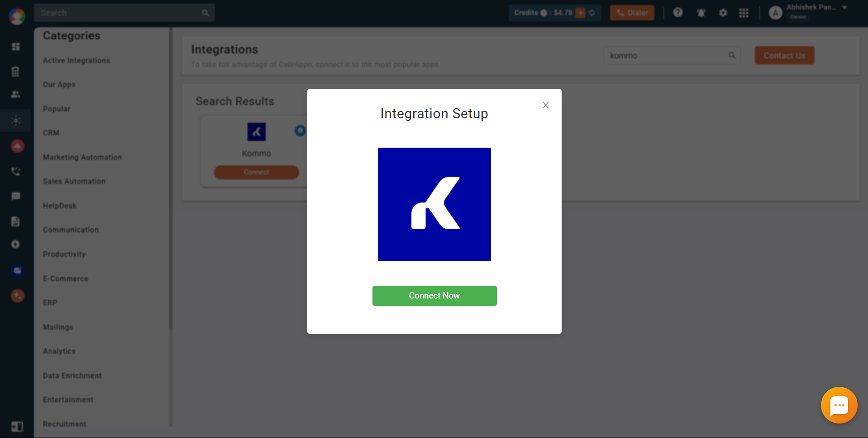Refresh credits balance icon
The height and width of the screenshot is (438, 868).
tap(592, 13)
